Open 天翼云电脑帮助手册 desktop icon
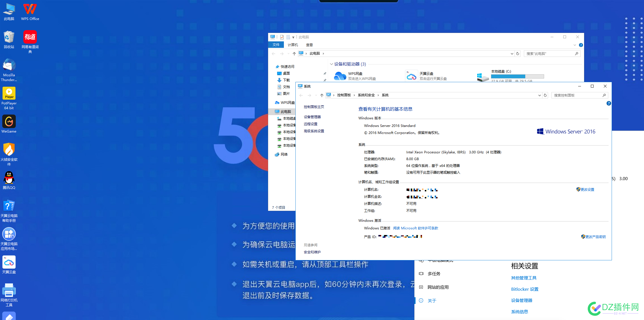 9,211
